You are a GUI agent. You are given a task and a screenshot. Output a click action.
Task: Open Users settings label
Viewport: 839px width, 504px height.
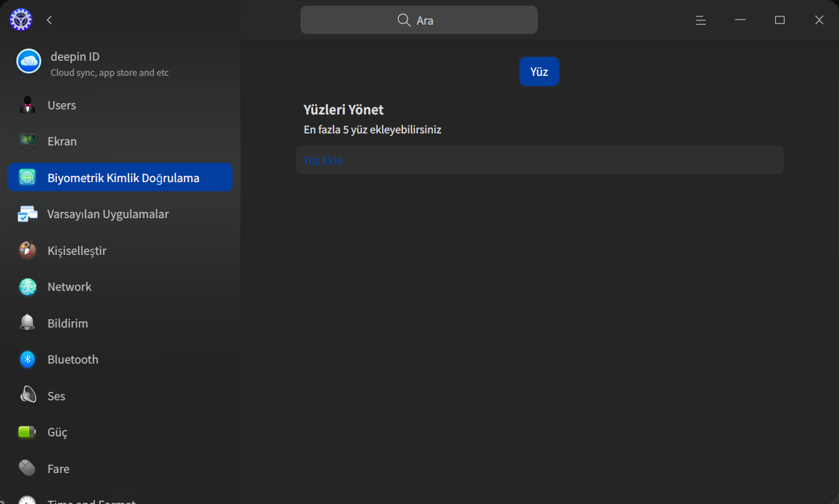61,105
